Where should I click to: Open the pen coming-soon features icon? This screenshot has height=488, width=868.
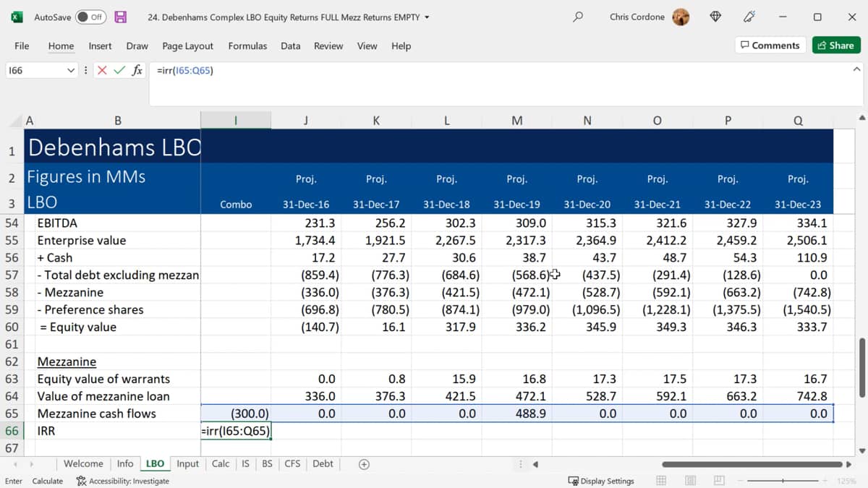click(x=749, y=17)
